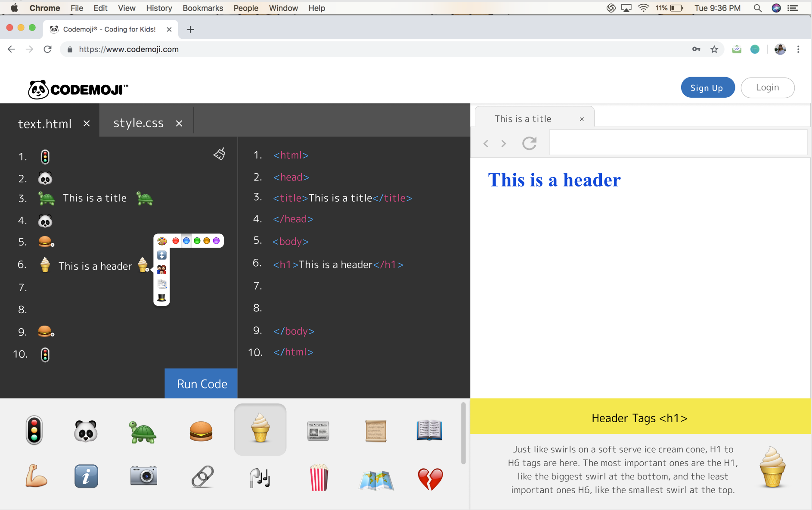
Task: Click the up-down arrow size option
Action: (x=161, y=255)
